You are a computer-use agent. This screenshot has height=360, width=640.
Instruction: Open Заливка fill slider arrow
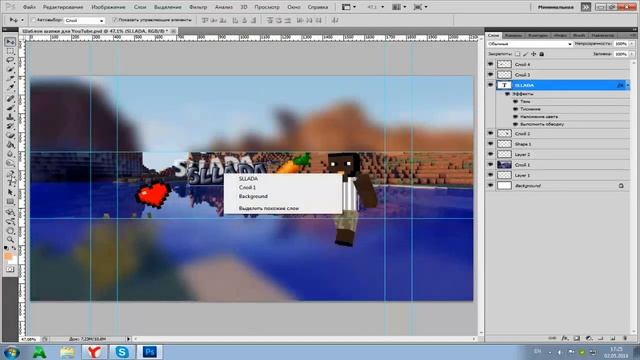pos(632,54)
